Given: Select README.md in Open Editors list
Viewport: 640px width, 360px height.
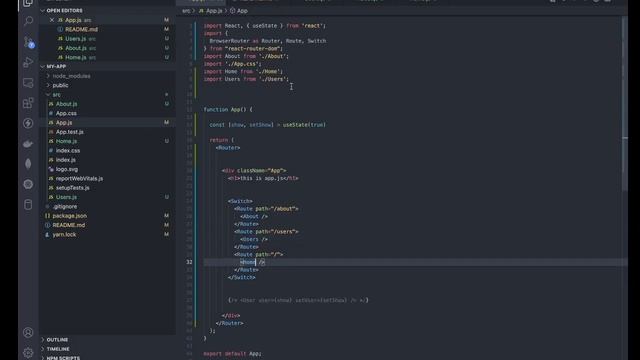Looking at the screenshot, I should coord(107,29).
